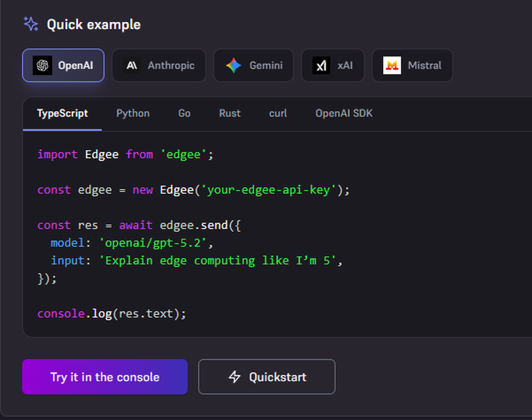
Task: Click the lightning bolt icon on Quickstart
Action: coord(234,377)
